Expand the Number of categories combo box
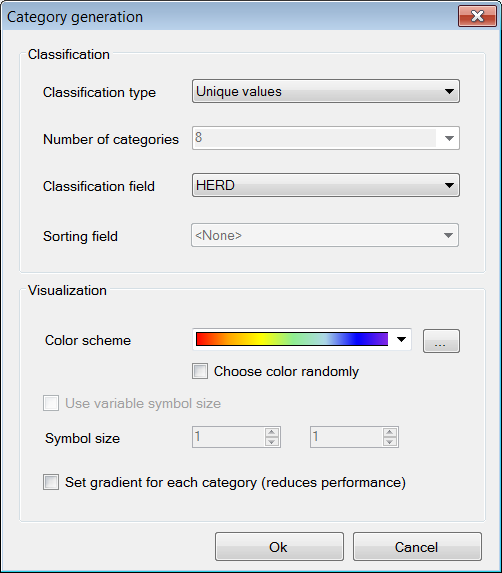 (449, 138)
